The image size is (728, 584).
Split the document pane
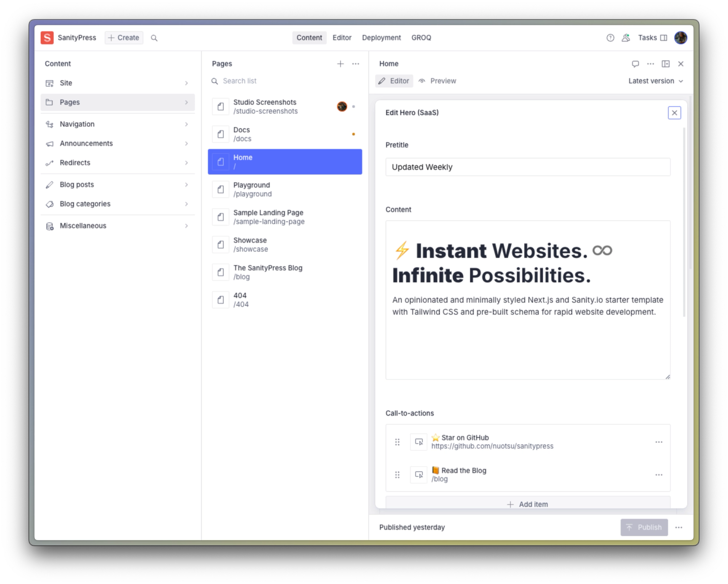(x=666, y=64)
